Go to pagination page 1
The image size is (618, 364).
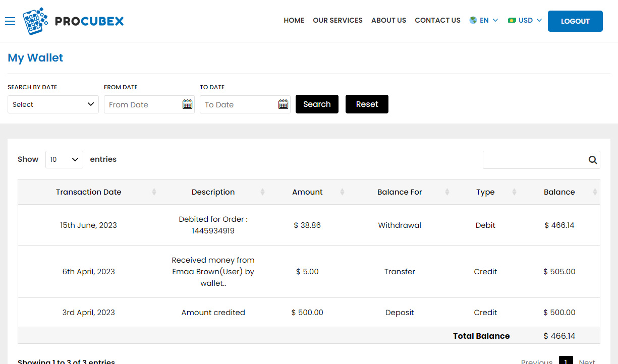[566, 361]
